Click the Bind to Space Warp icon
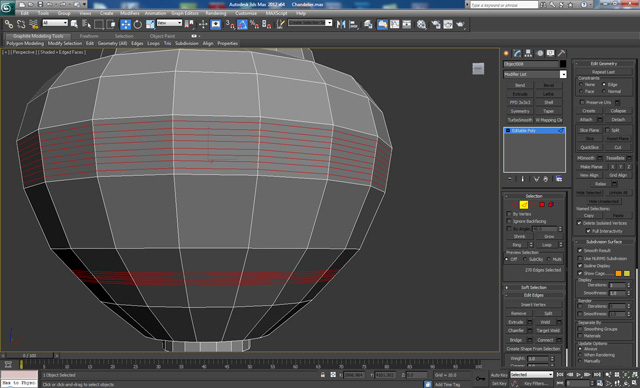Image resolution: width=640 pixels, height=388 pixels. 33,24
